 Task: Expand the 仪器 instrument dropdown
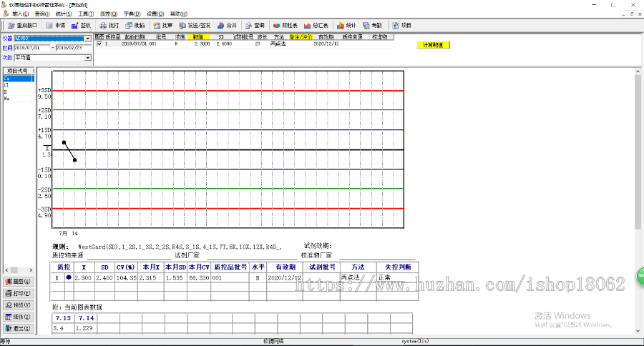(88, 39)
